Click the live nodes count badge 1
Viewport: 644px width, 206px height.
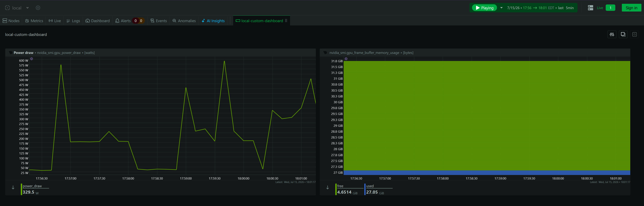(x=611, y=8)
